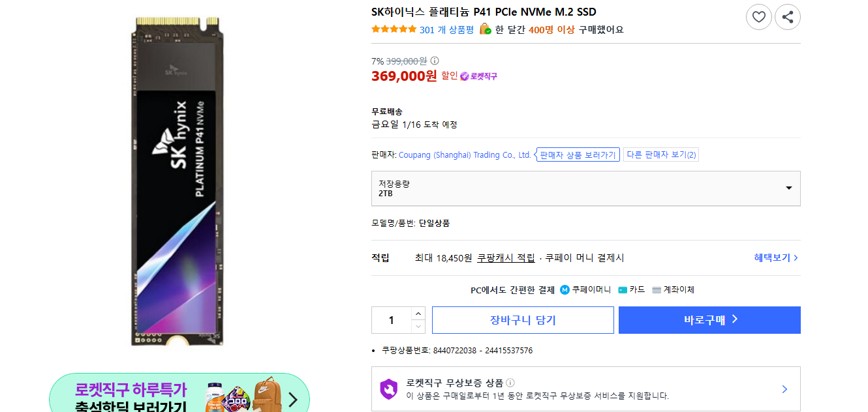Click 바로구매 to buy immediately
Viewport: 868px width, 412px height.
point(709,319)
